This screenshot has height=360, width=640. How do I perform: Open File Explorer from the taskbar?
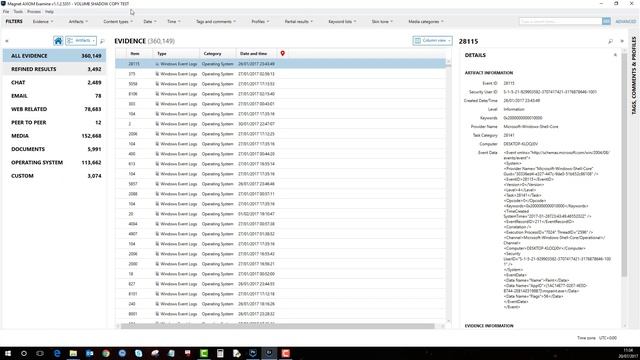pos(73,353)
